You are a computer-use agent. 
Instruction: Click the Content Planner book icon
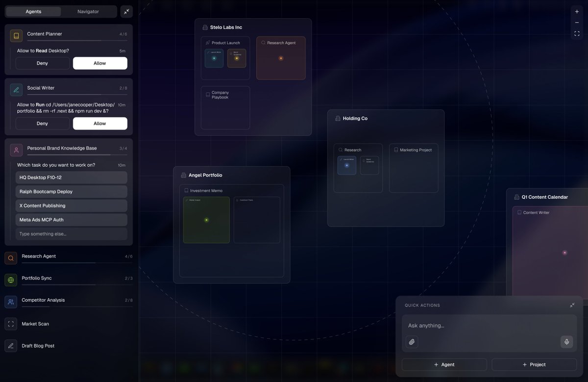(16, 36)
